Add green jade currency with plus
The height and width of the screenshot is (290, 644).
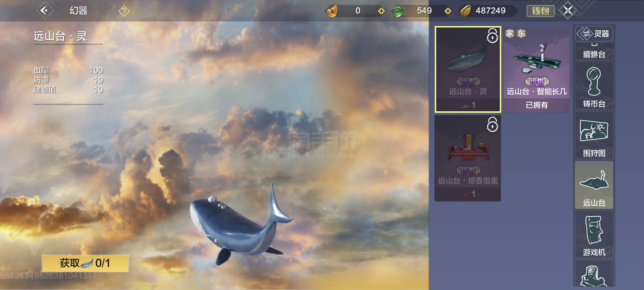[x=448, y=11]
